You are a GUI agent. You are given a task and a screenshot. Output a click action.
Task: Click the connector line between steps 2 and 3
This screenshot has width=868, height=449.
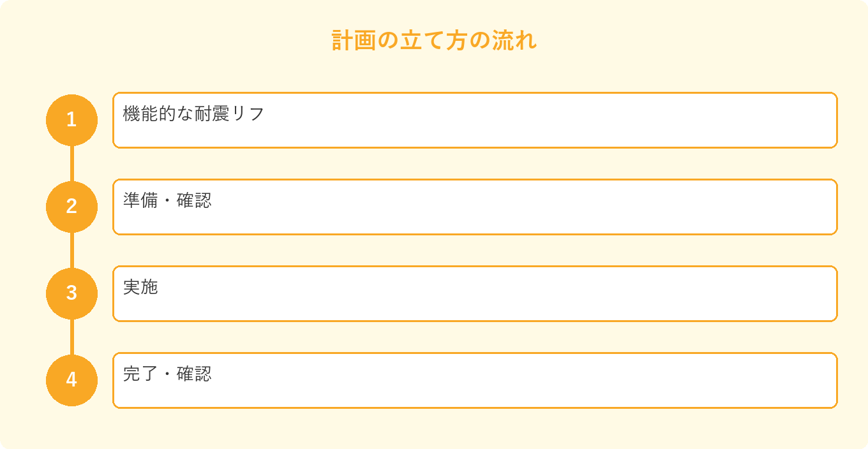click(71, 250)
